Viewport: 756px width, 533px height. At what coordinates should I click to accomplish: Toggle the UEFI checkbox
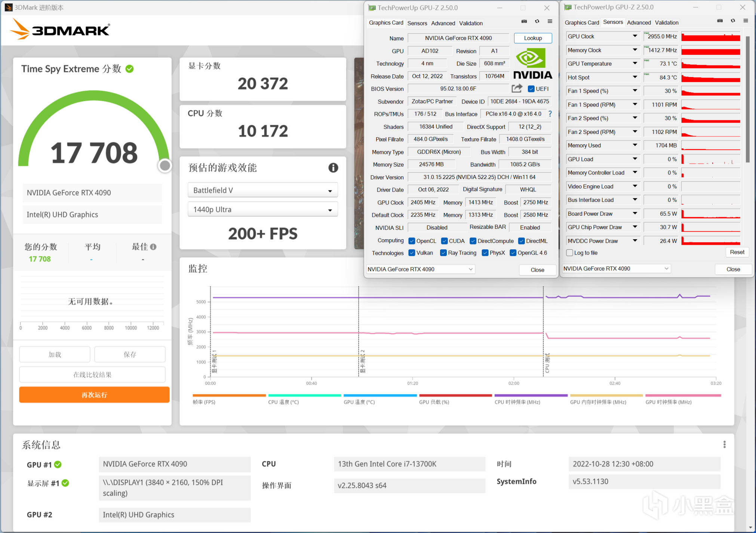click(x=531, y=89)
